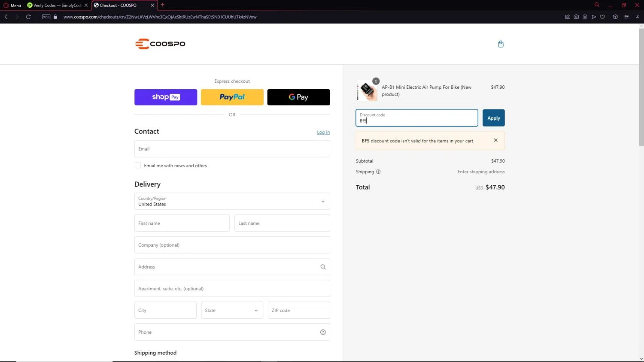Screen dimensions: 644x362
Task: Open a new browser tab
Action: pos(162,5)
